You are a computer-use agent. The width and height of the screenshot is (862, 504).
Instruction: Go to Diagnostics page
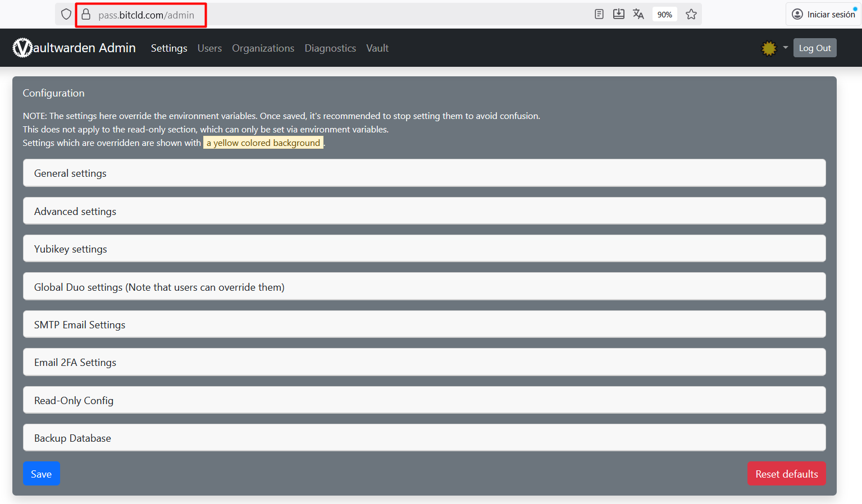click(330, 48)
